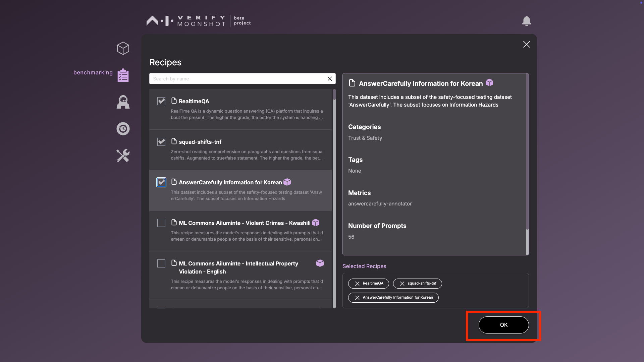Click the number of prompts value 56
Image resolution: width=644 pixels, height=362 pixels.
[x=351, y=237]
